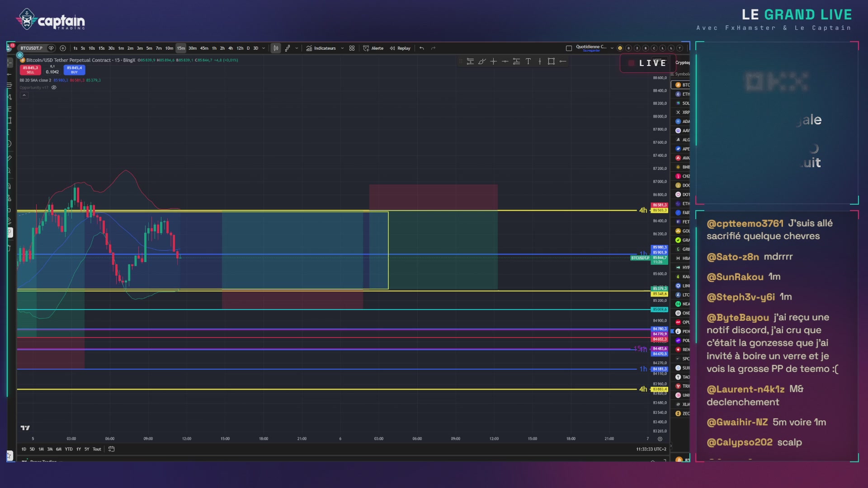This screenshot has width=868, height=488.
Task: Open the candlestick chart style selector
Action: pyautogui.click(x=276, y=48)
